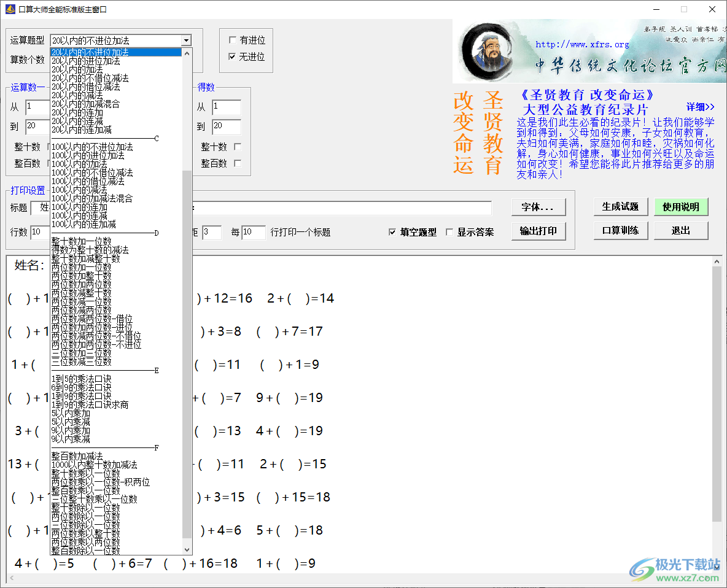Choose 100以内的进位加法 entry
The height and width of the screenshot is (588, 727).
[x=116, y=155]
